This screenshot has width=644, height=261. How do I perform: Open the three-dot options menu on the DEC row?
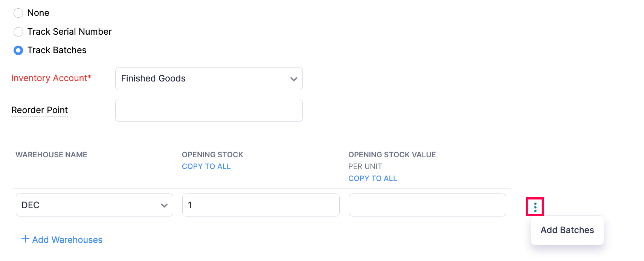point(536,206)
